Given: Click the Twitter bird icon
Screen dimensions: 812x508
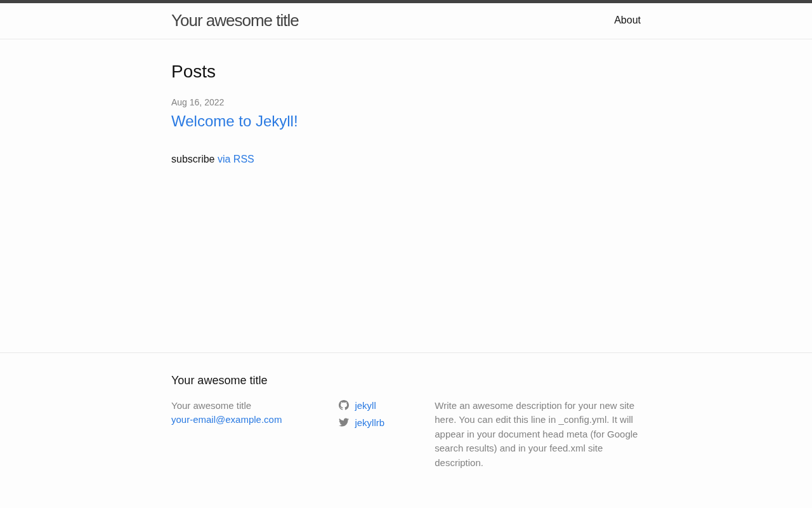Looking at the screenshot, I should pyautogui.click(x=344, y=422).
